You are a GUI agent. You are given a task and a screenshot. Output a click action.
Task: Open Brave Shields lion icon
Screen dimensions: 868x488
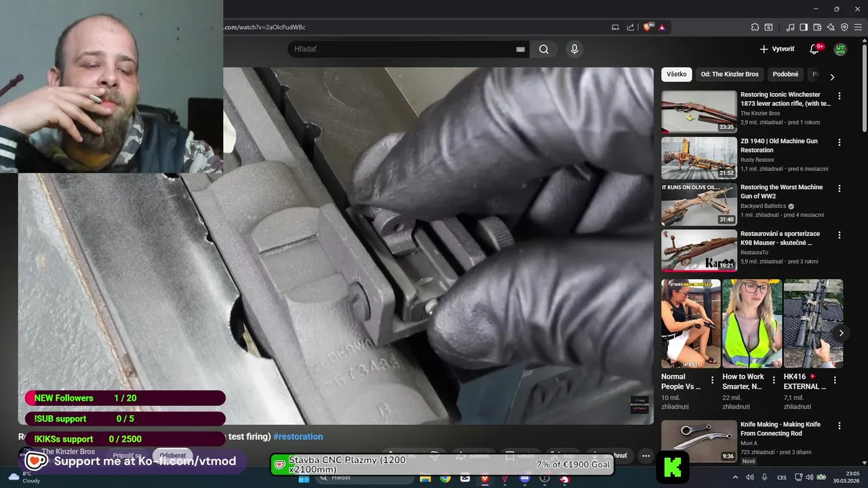point(648,27)
